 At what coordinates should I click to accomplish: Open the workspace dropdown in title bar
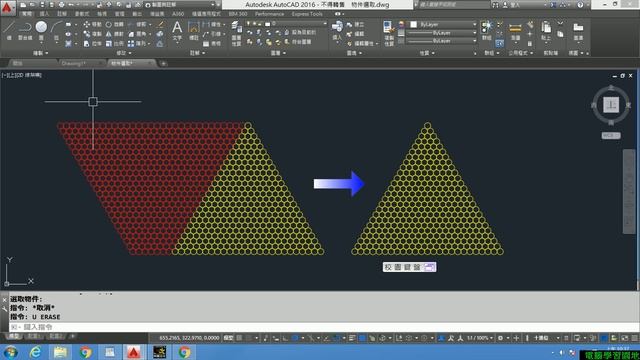180,4
